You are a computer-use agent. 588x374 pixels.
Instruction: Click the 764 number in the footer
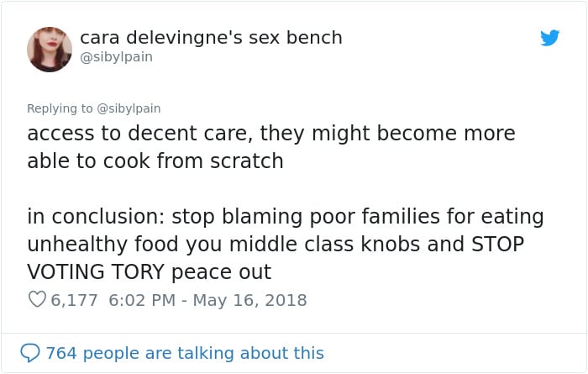[x=61, y=353]
